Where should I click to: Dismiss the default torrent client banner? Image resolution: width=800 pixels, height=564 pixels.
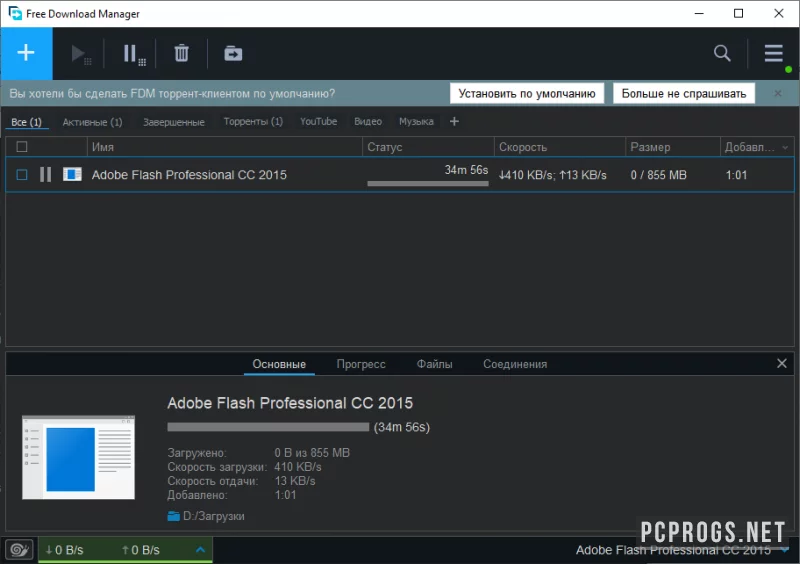click(778, 93)
